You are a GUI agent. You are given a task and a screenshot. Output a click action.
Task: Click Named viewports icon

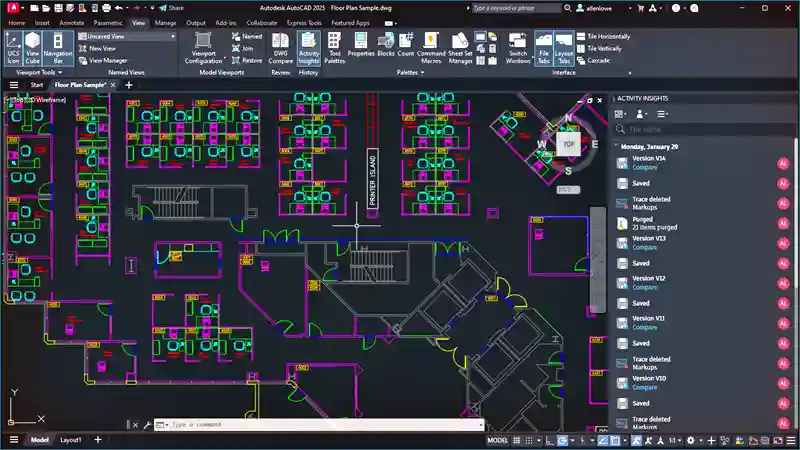point(247,36)
